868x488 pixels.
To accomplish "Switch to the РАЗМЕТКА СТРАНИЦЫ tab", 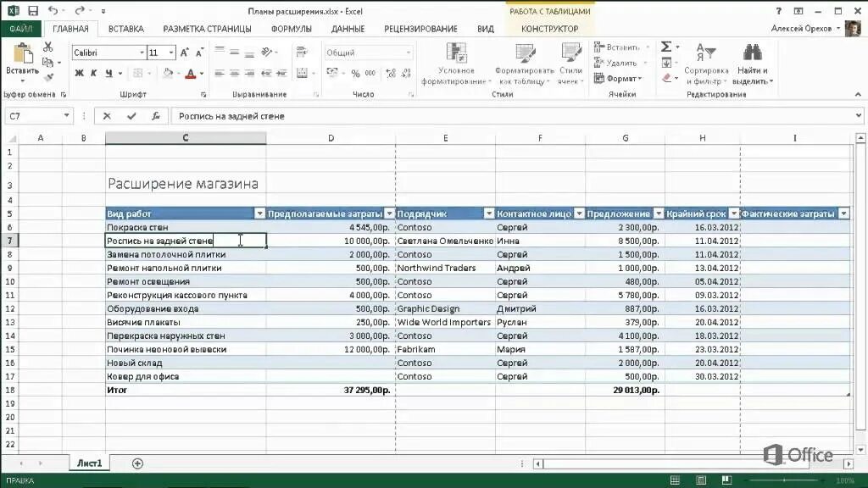I will pyautogui.click(x=207, y=29).
